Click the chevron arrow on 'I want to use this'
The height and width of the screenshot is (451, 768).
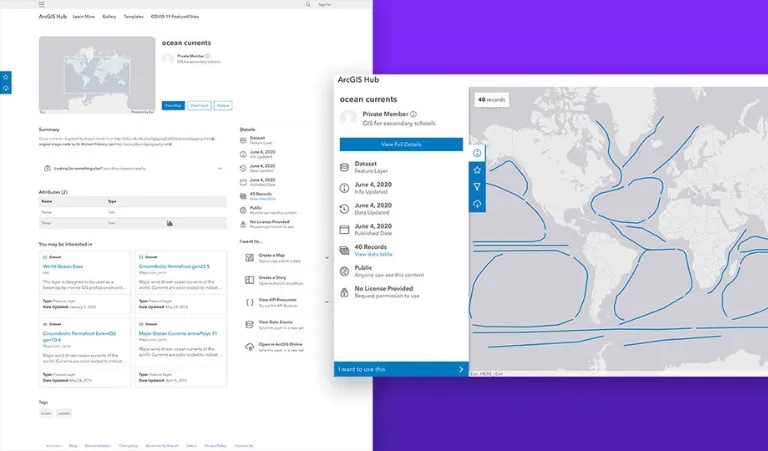pos(461,369)
